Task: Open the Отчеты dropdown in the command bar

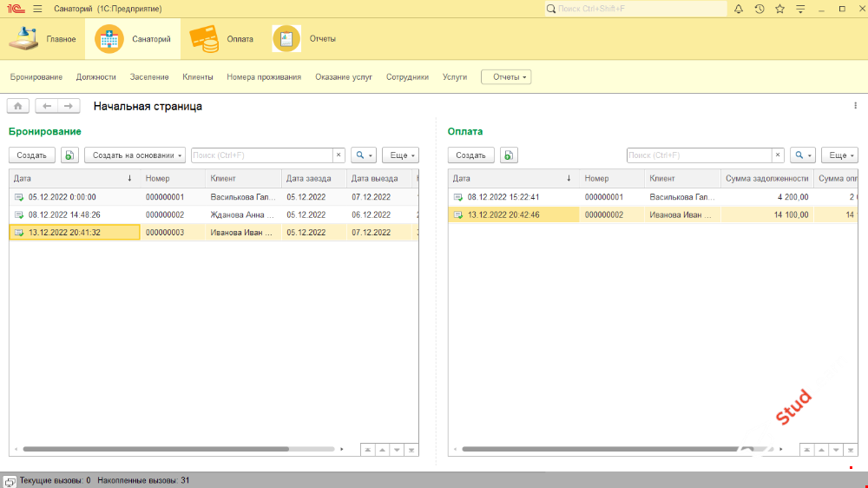Action: click(506, 76)
